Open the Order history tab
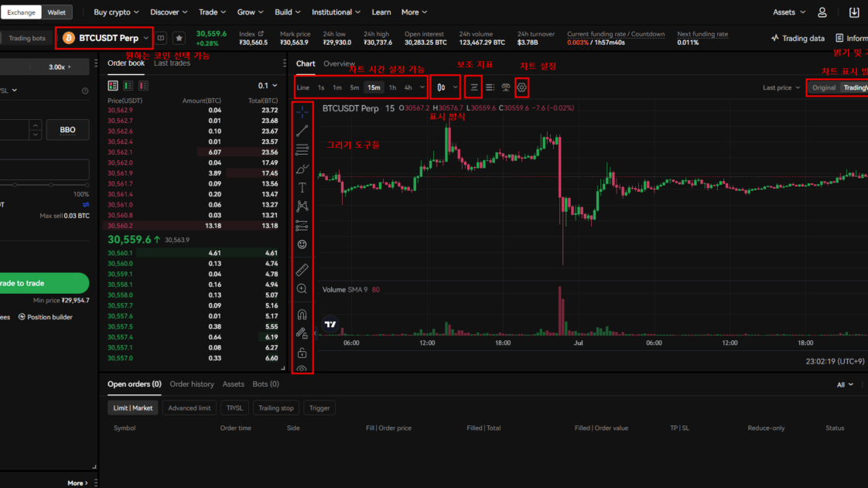This screenshot has height=488, width=868. tap(192, 384)
